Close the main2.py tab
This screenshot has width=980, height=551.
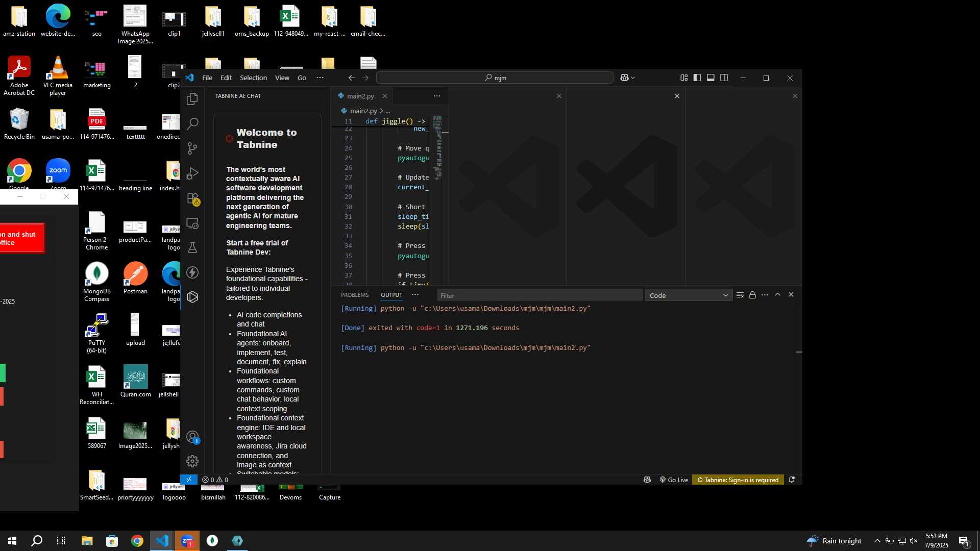385,96
